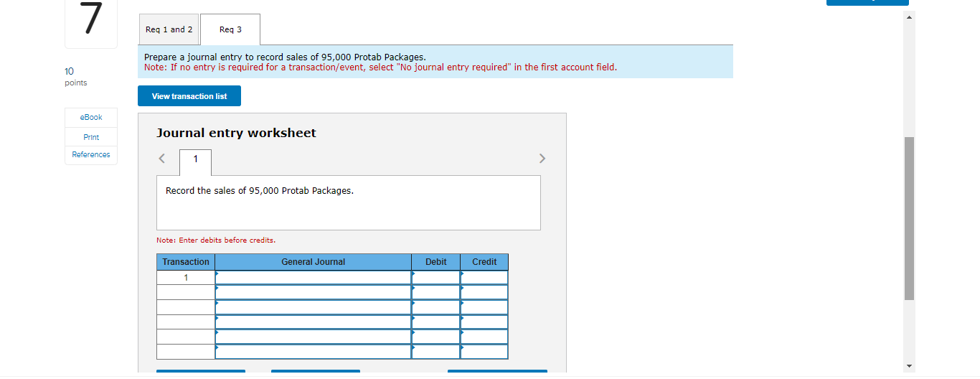Click the Debit column header
The width and height of the screenshot is (980, 379).
coord(436,262)
